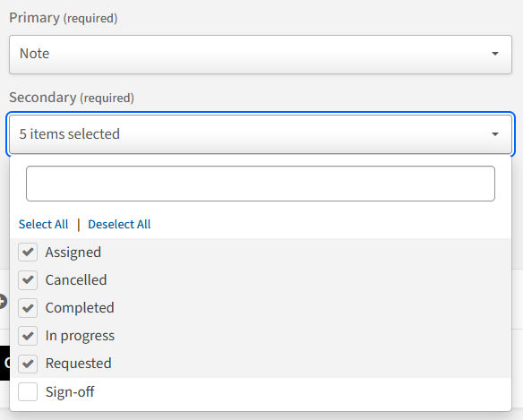The height and width of the screenshot is (420, 523).
Task: Collapse the Secondary '5 items selected' dropdown
Action: 261,134
